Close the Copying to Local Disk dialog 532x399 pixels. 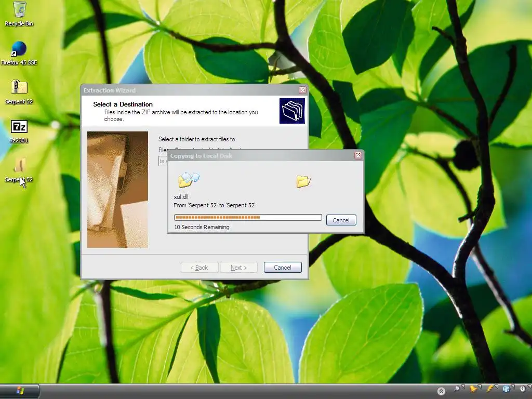click(358, 155)
